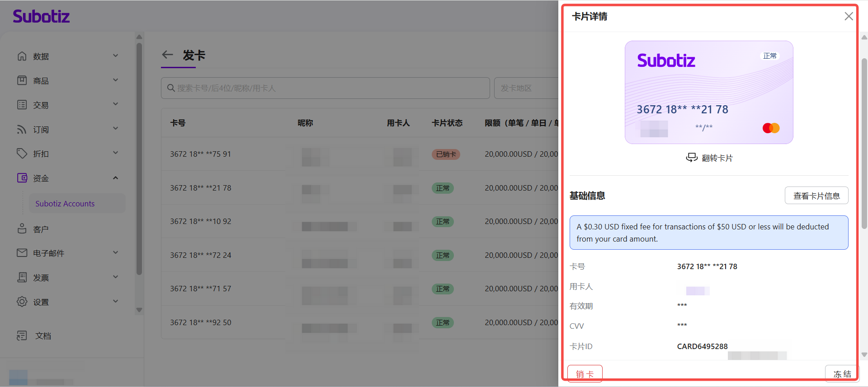Expand the 折扣 menu chevron

116,153
